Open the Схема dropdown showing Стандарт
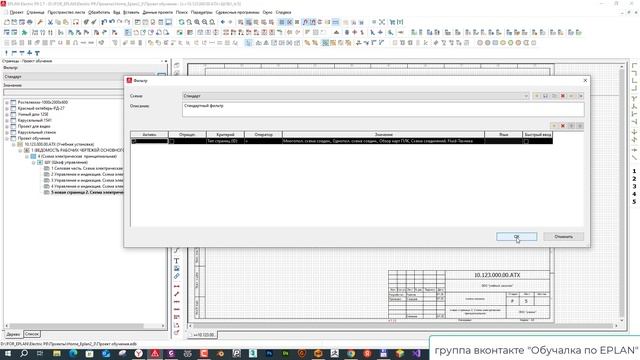This screenshot has width=640, height=360. click(356, 96)
